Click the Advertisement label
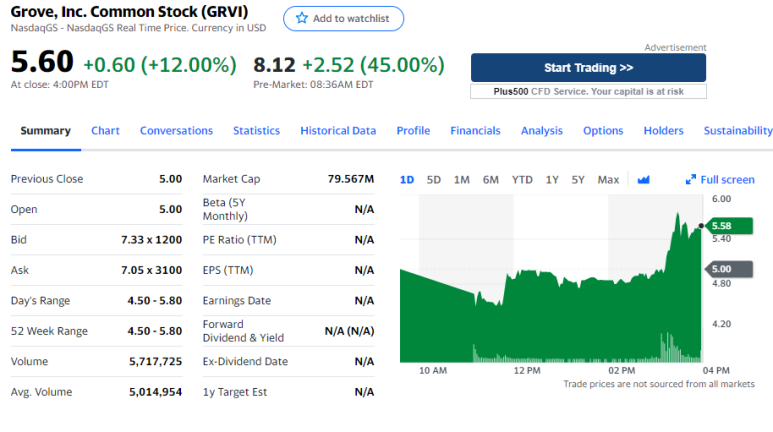773x432 pixels. [x=675, y=47]
